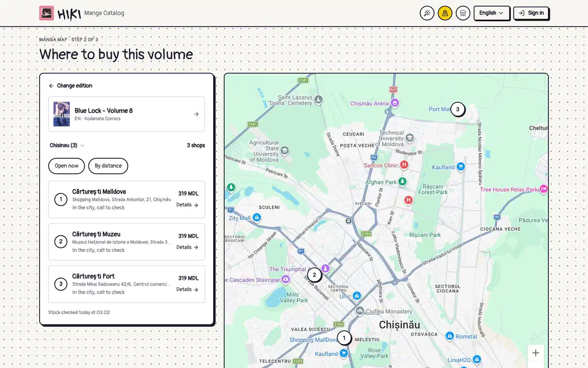Image resolution: width=588 pixels, height=368 pixels.
Task: Click the Chișinău Arena map pin
Action: pyautogui.click(x=394, y=103)
